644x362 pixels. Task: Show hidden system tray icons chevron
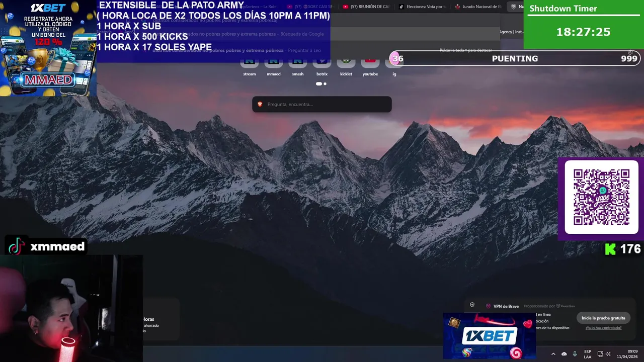(x=553, y=354)
